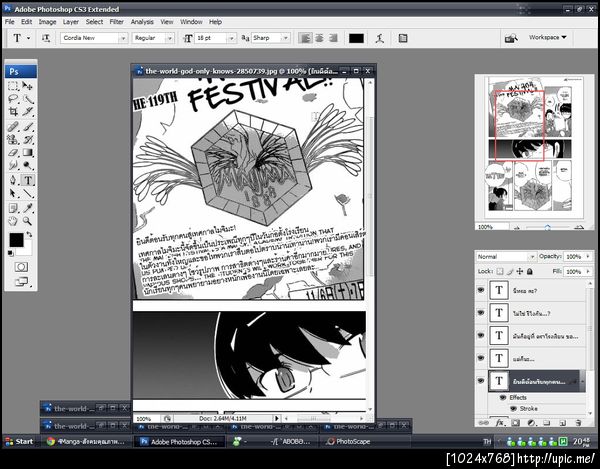This screenshot has width=600, height=469.
Task: Select the Move tool
Action: [28, 86]
